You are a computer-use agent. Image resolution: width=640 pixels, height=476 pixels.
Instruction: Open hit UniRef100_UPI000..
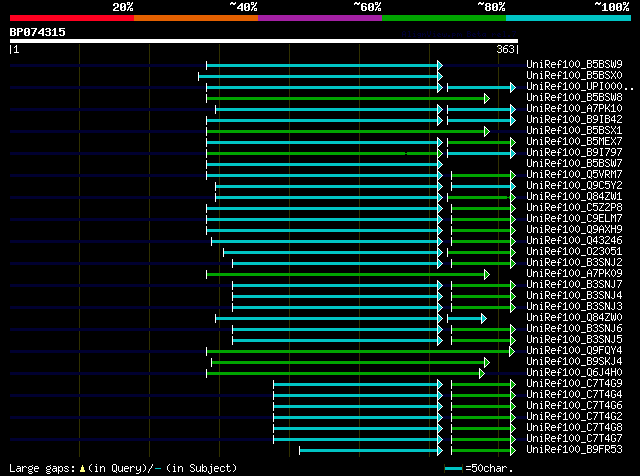coord(580,87)
